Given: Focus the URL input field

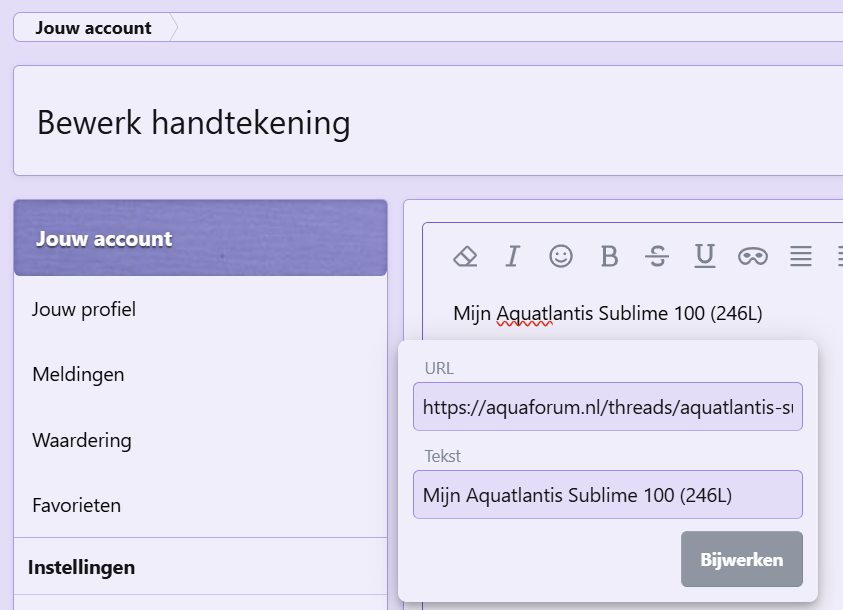Looking at the screenshot, I should [608, 407].
